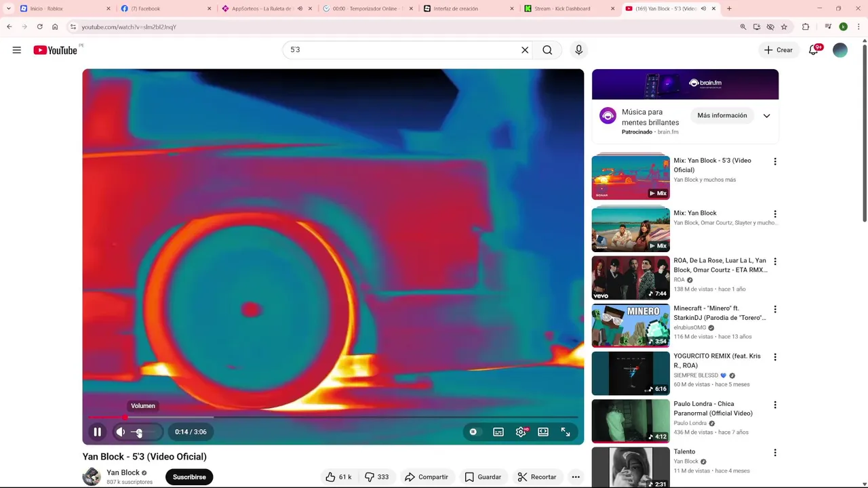The image size is (868, 488).
Task: Open more actions ellipsis below the video
Action: (x=576, y=477)
